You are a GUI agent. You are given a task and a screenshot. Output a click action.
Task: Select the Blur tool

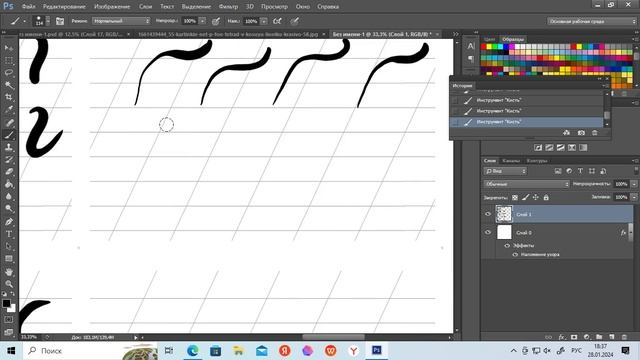9,196
